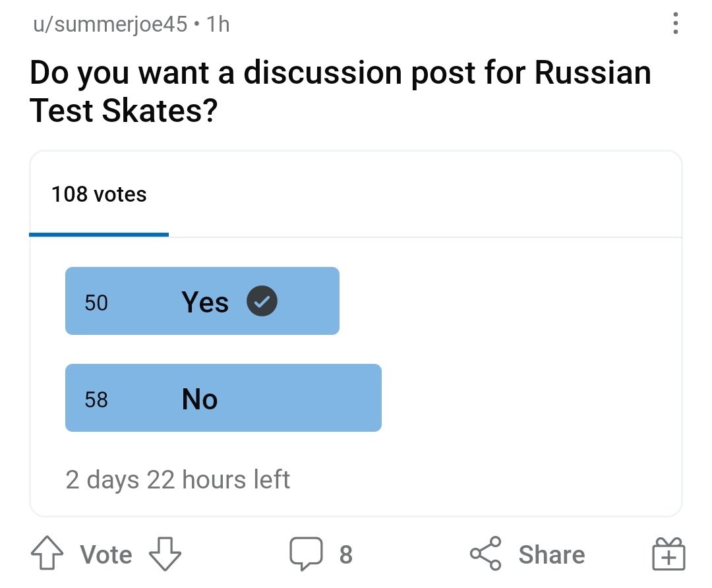
Task: Upvote the Russian Test Skates post
Action: 46,554
